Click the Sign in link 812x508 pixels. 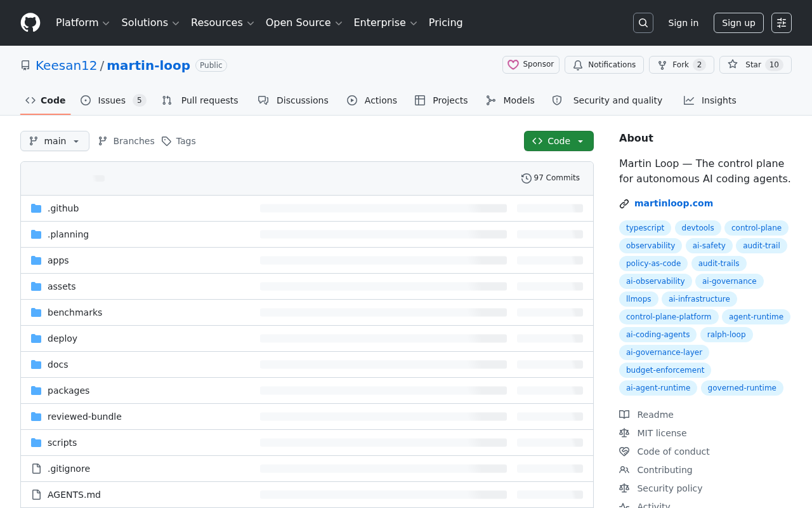[683, 23]
